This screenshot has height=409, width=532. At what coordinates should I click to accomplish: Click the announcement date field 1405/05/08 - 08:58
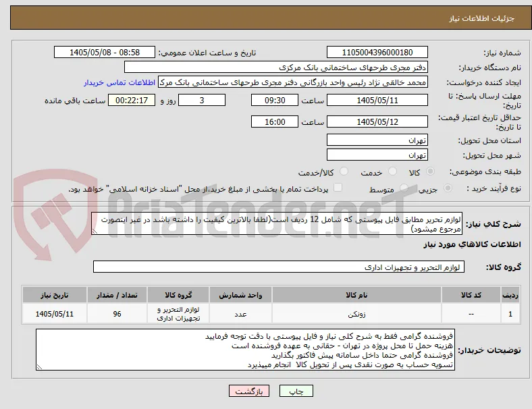105,52
